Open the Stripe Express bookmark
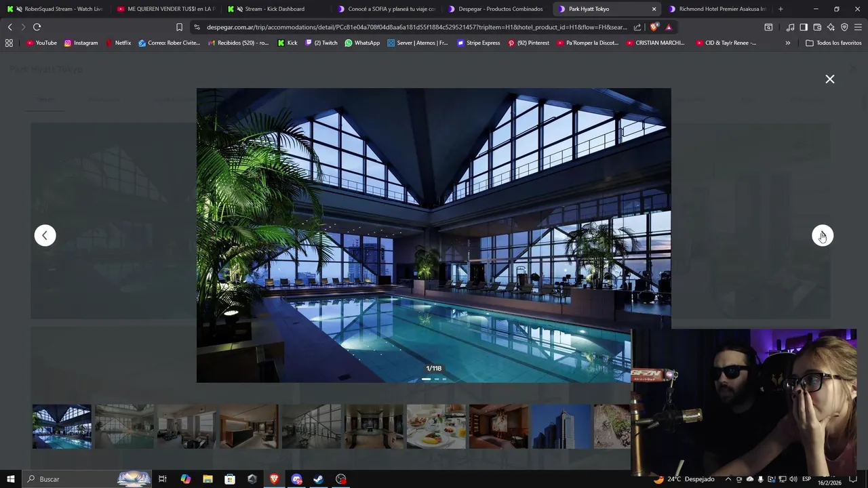This screenshot has height=488, width=868. coord(478,43)
